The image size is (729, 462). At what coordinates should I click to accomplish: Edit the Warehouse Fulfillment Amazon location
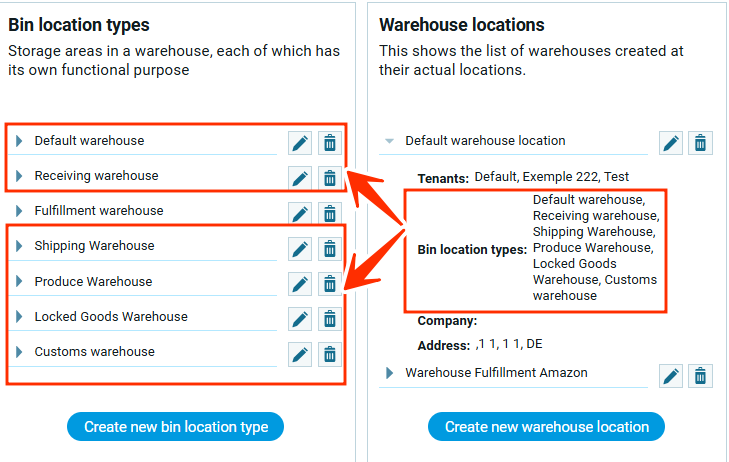671,375
